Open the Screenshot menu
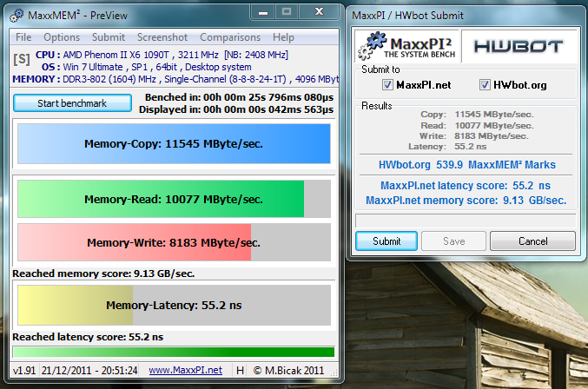The height and width of the screenshot is (389, 588). pos(162,37)
